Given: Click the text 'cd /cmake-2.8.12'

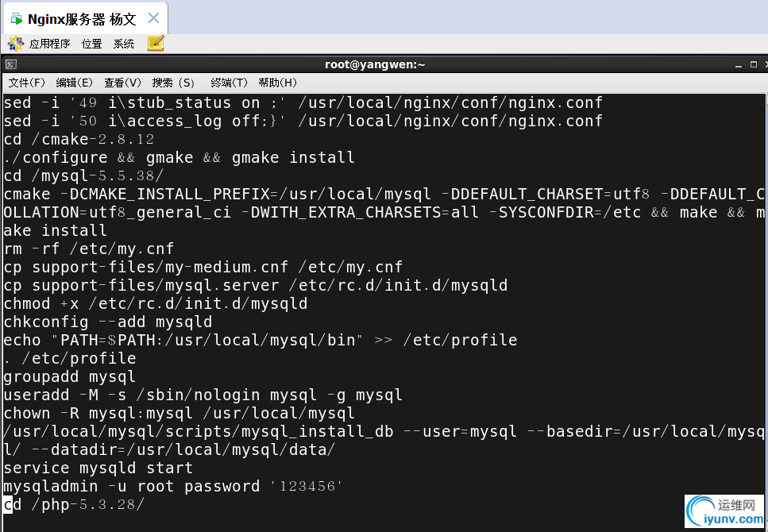Looking at the screenshot, I should (x=79, y=140).
